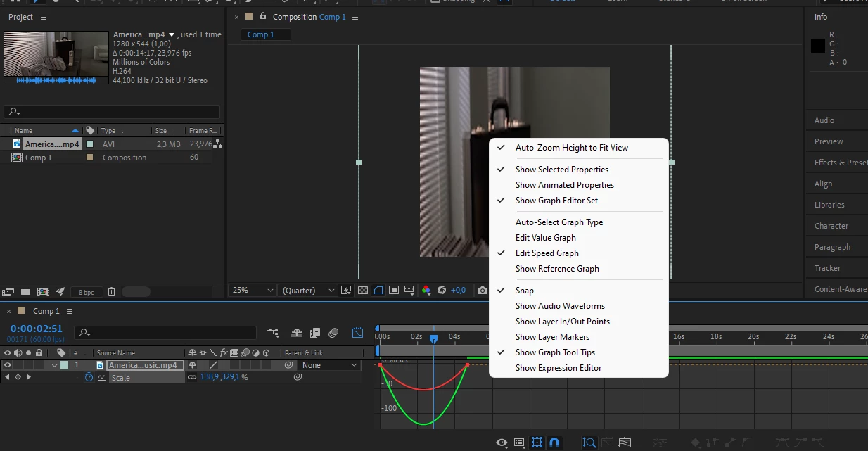Image resolution: width=868 pixels, height=451 pixels.
Task: Click Scale graph editor inclusion icon
Action: tap(101, 377)
